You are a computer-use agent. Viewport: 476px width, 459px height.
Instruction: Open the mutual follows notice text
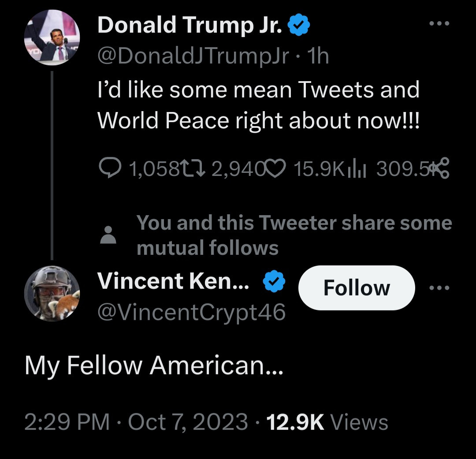tap(294, 235)
